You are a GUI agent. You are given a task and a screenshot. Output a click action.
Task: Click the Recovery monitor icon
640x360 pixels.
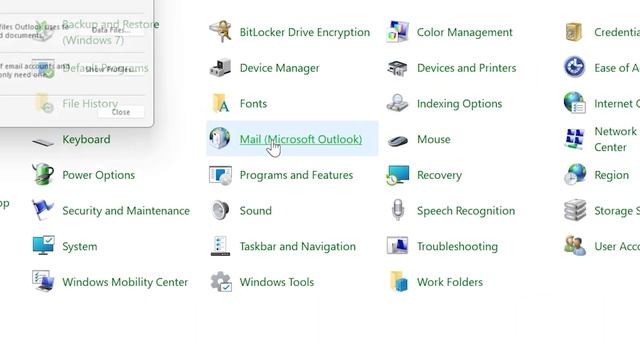point(398,175)
